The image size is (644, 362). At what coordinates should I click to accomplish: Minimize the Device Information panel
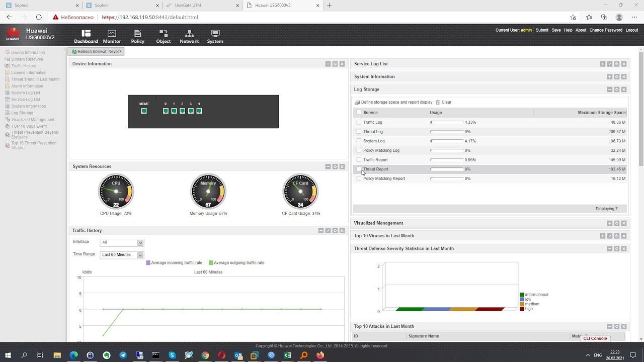328,64
